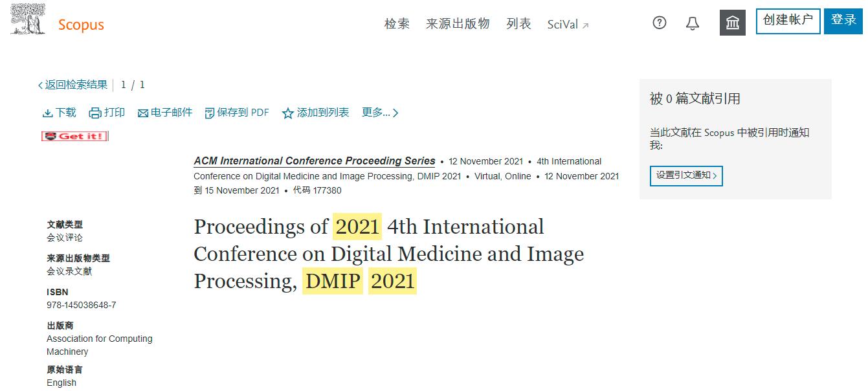Click the English language value

click(61, 383)
